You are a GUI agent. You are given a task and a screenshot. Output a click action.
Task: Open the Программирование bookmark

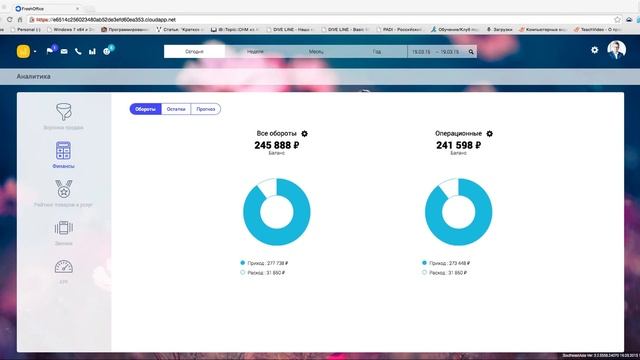tap(124, 29)
